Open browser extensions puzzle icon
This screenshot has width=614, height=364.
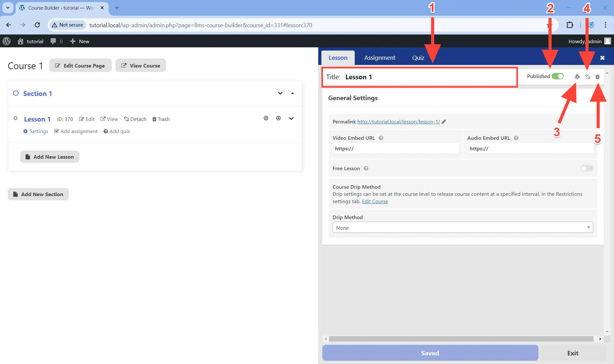(x=570, y=25)
